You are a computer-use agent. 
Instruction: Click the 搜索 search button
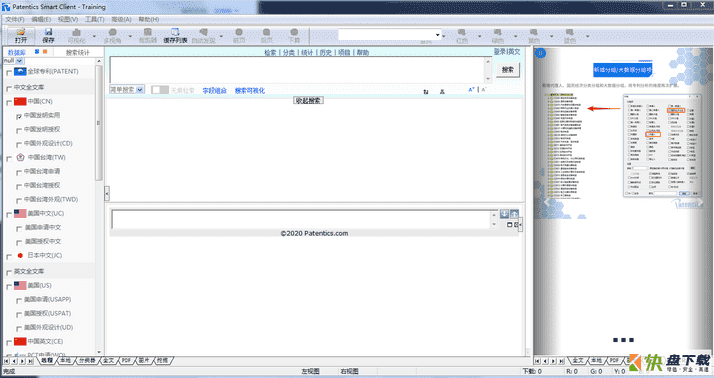pyautogui.click(x=508, y=70)
